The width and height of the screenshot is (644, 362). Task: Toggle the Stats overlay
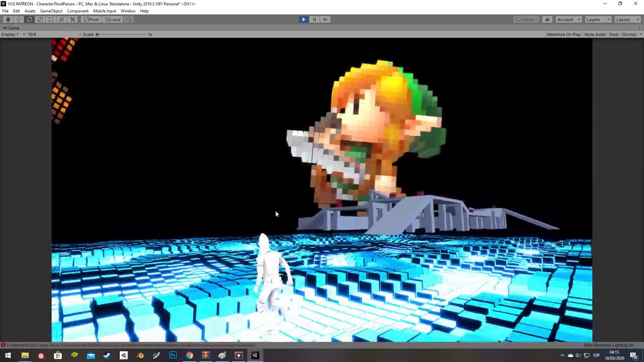click(x=614, y=34)
